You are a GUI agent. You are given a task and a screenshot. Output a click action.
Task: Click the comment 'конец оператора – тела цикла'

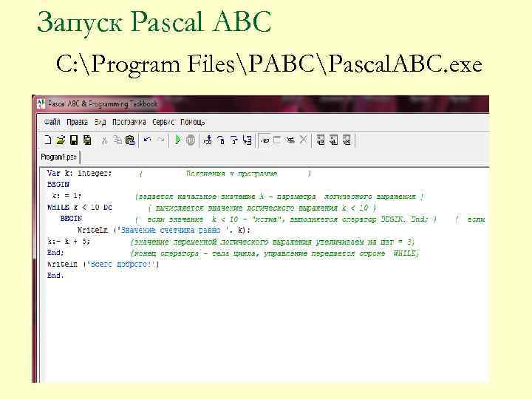(275, 253)
